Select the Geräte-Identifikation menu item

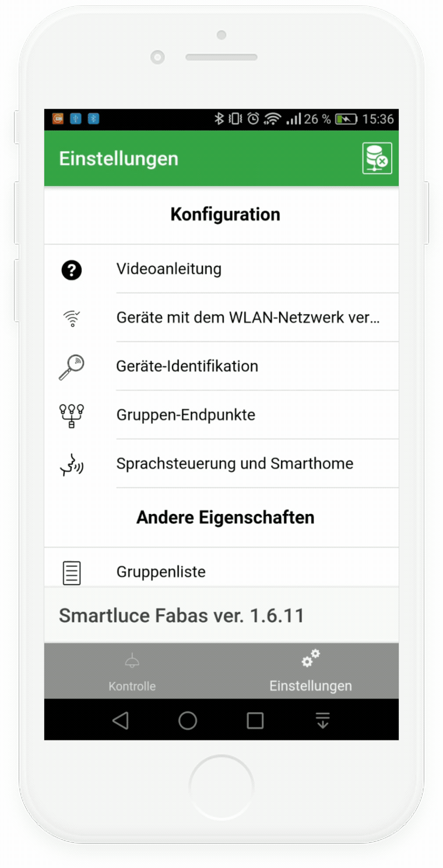(x=221, y=366)
